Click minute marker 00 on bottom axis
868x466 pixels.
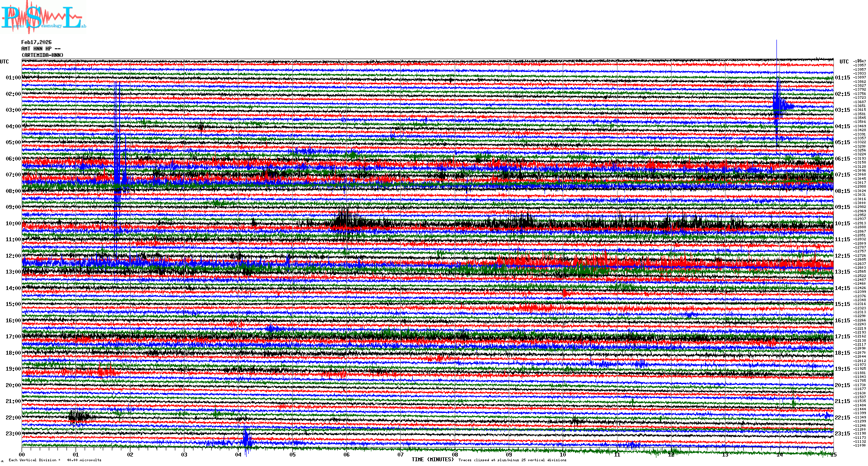(22, 454)
